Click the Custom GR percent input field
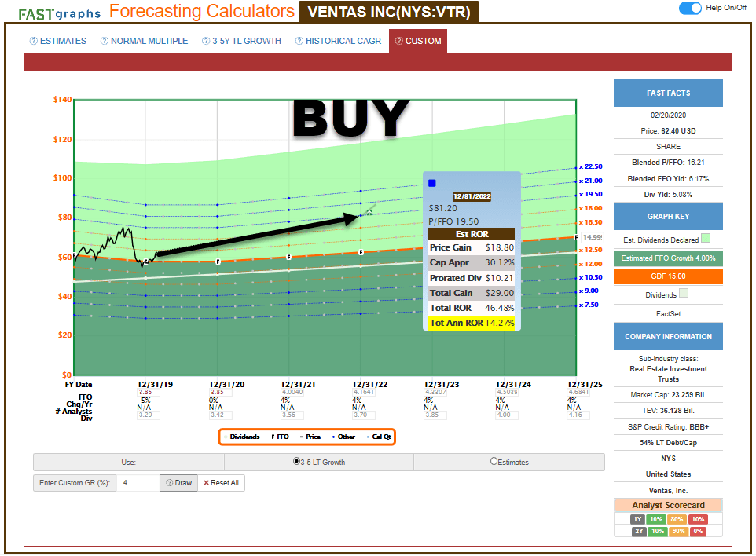Image resolution: width=756 pixels, height=556 pixels. (138, 483)
